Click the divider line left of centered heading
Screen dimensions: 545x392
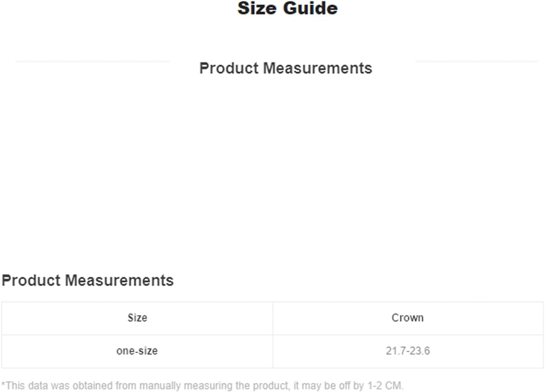(x=92, y=61)
